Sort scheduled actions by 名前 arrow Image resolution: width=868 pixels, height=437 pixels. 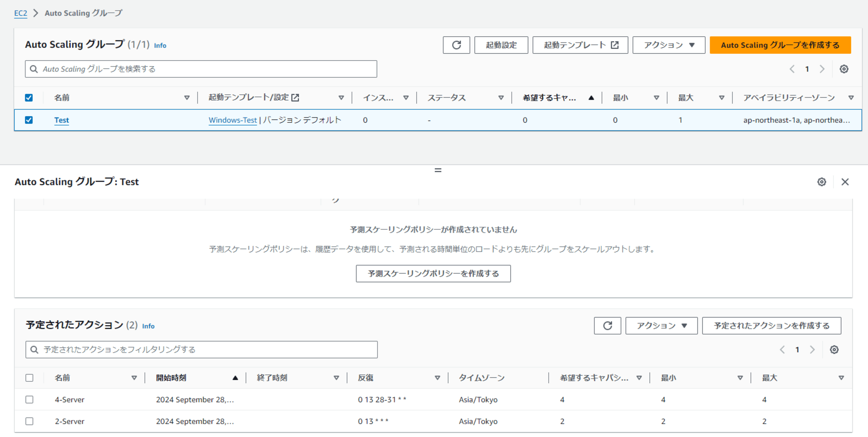point(134,378)
